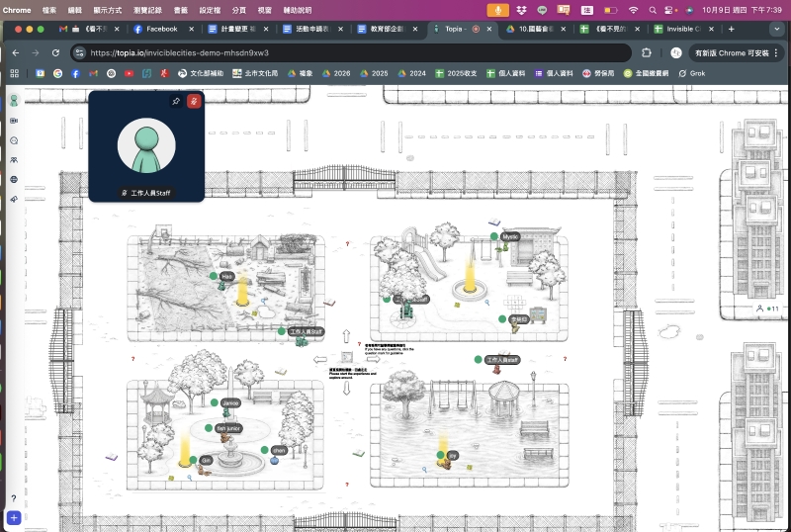Screen dimensions: 791x532
Task: Open the tab search dropdown chevron
Action: point(778,30)
